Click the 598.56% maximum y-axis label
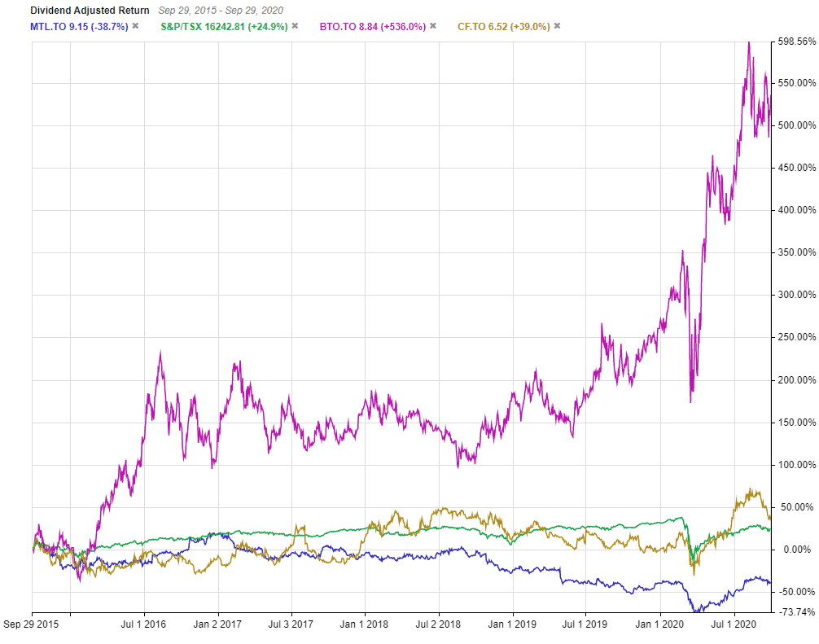Screen dimensions: 819x644 pos(795,41)
